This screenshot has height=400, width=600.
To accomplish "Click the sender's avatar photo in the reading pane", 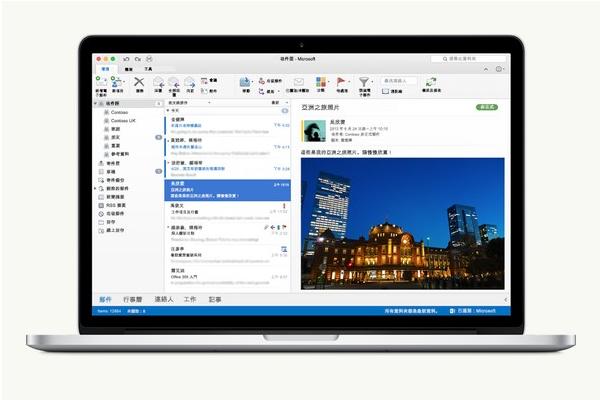I will pyautogui.click(x=314, y=131).
